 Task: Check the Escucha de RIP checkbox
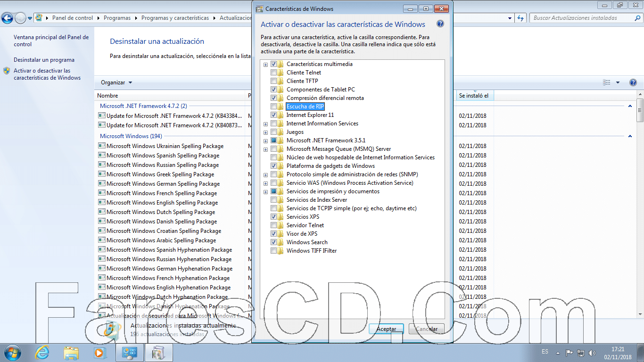273,107
